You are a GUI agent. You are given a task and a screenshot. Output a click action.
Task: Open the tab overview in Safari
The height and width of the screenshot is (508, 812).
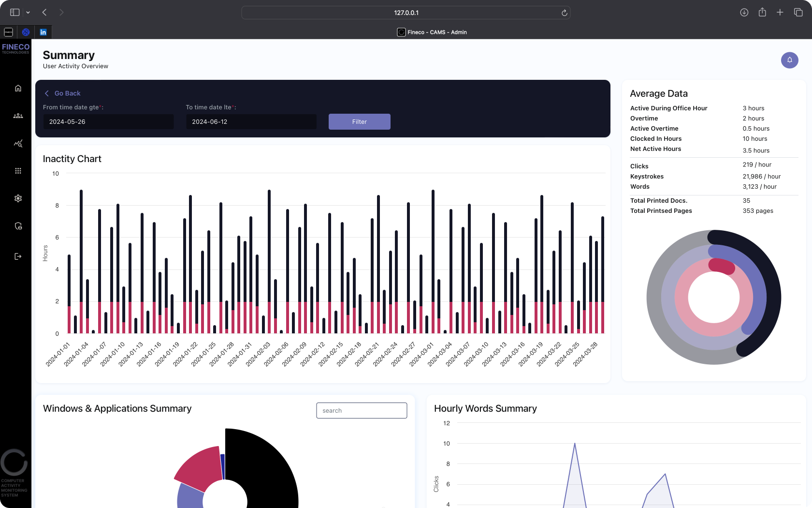798,12
